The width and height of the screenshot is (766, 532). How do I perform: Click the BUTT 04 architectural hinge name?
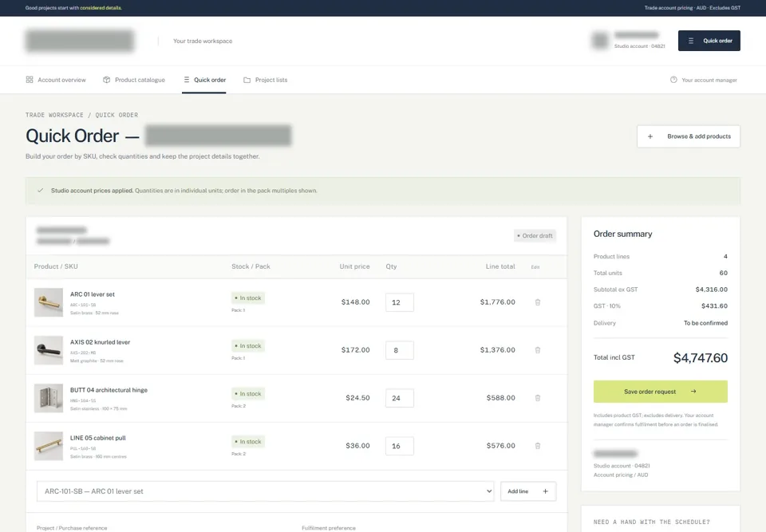(109, 390)
